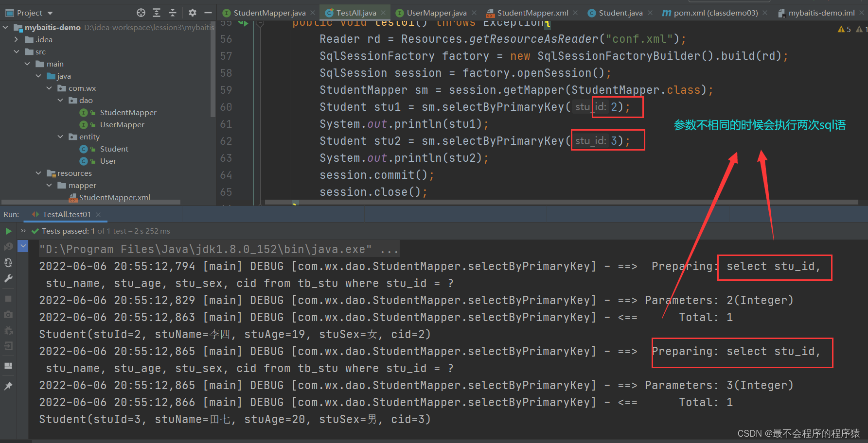
Task: Switch to StudentMapper.java tab
Action: click(269, 13)
